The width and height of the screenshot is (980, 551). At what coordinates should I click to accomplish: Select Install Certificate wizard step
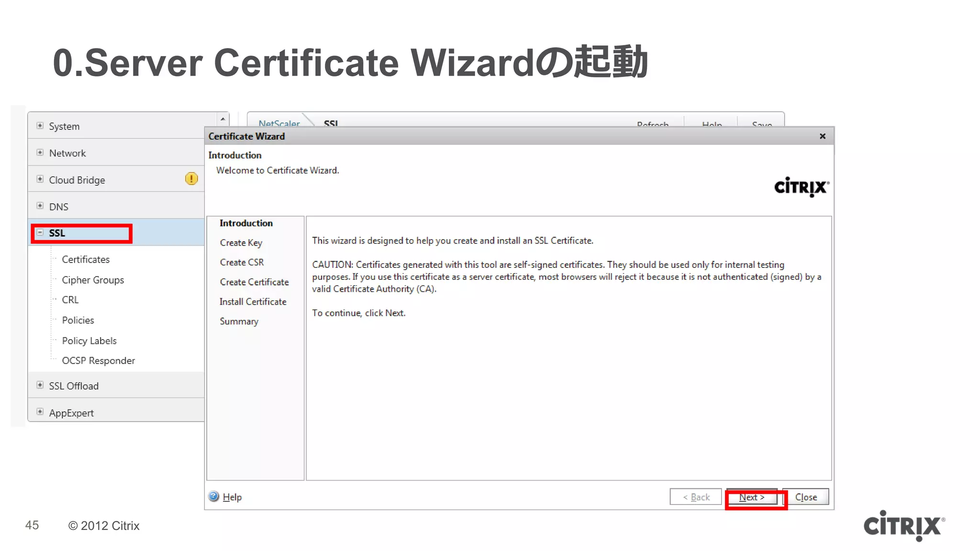coord(253,301)
